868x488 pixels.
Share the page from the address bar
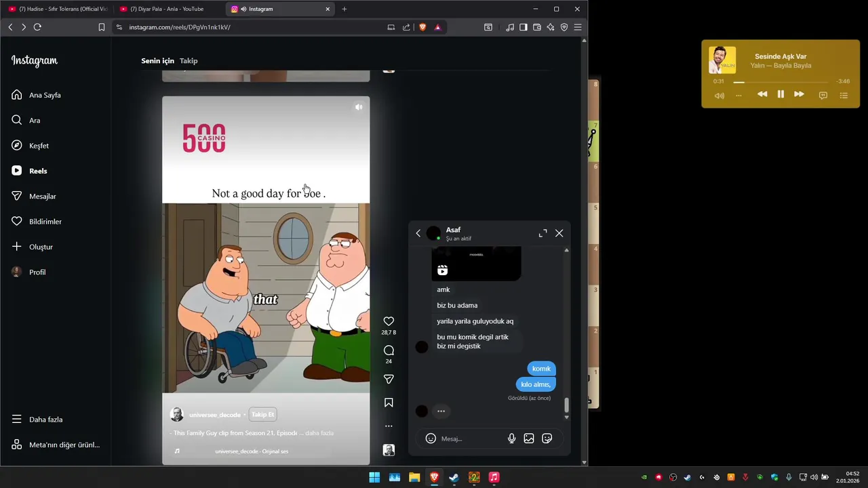[x=406, y=27]
